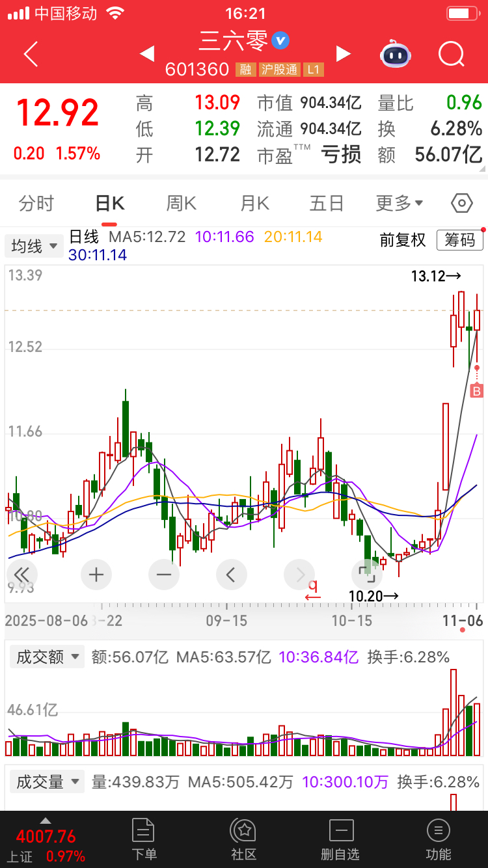Tap 删自选 remove from watchlist
This screenshot has width=488, height=868.
[340, 839]
